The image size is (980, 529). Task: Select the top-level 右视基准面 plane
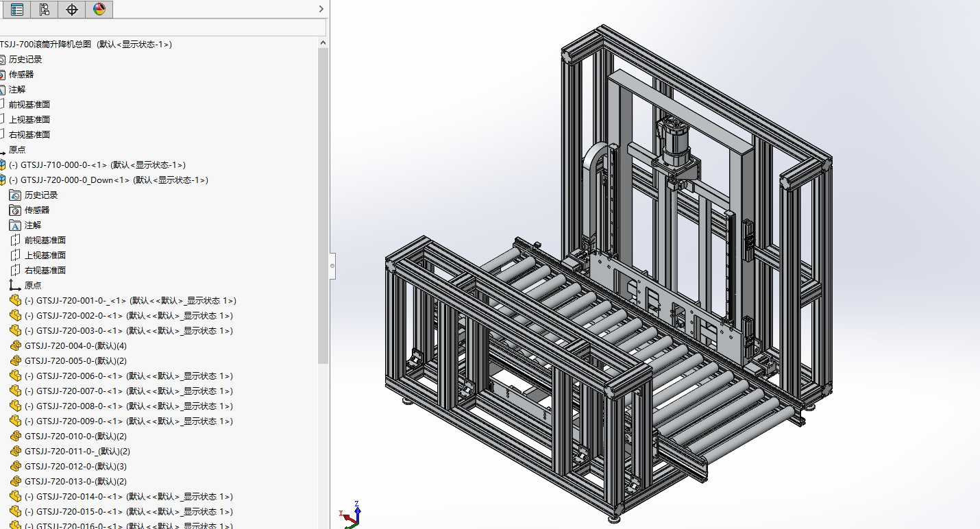(x=29, y=135)
